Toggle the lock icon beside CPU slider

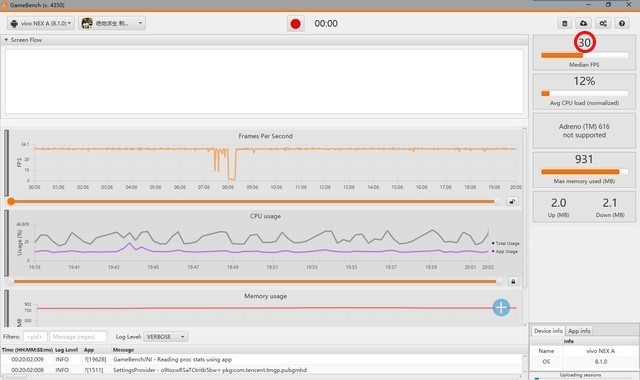tap(513, 281)
